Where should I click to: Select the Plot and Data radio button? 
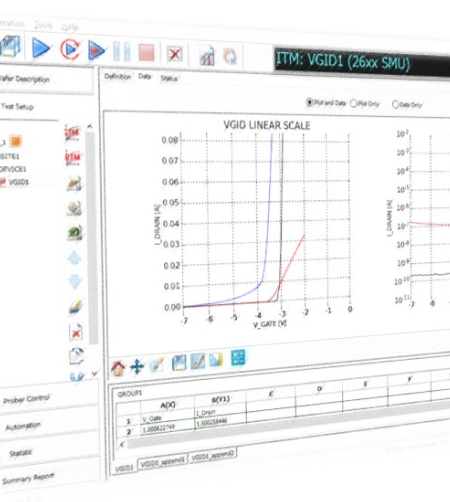click(x=309, y=102)
